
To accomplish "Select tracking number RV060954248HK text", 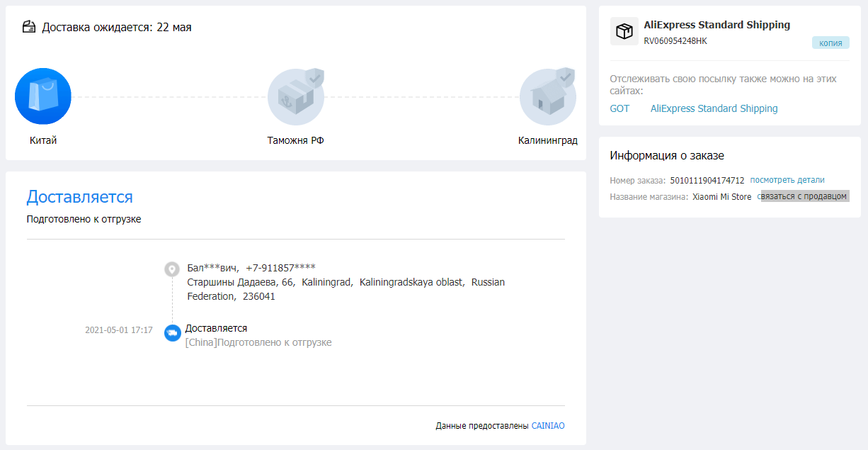I will coord(675,41).
